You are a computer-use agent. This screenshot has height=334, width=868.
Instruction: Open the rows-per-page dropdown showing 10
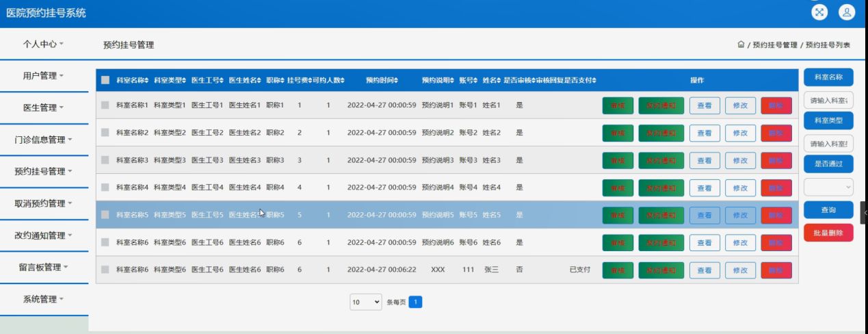(x=365, y=301)
